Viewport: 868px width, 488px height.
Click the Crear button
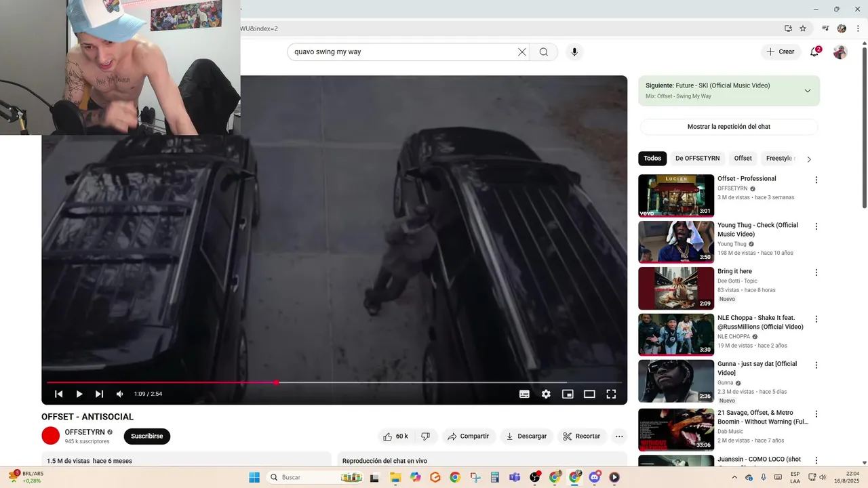click(780, 52)
